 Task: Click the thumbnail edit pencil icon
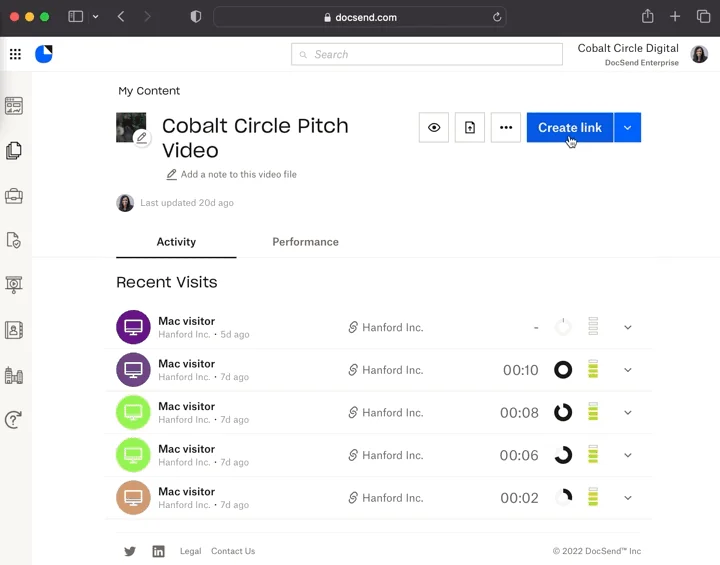point(142,137)
